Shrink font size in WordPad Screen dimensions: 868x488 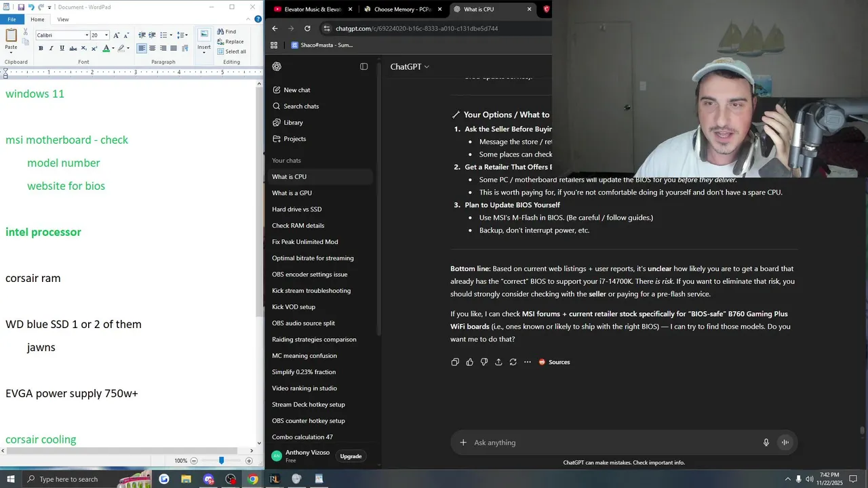(126, 35)
